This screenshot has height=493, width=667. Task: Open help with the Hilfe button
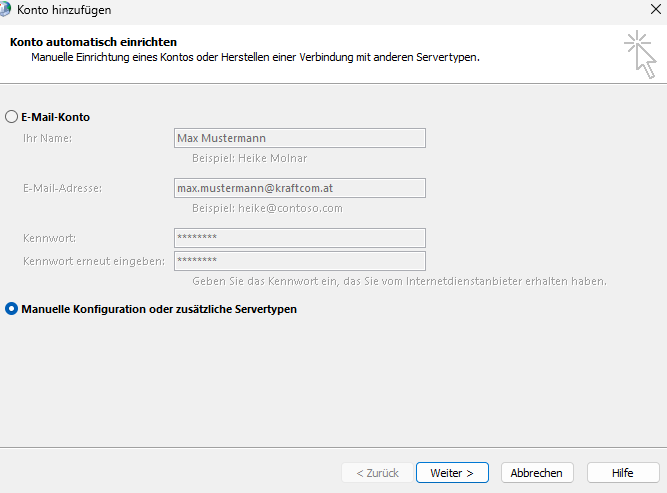click(622, 473)
